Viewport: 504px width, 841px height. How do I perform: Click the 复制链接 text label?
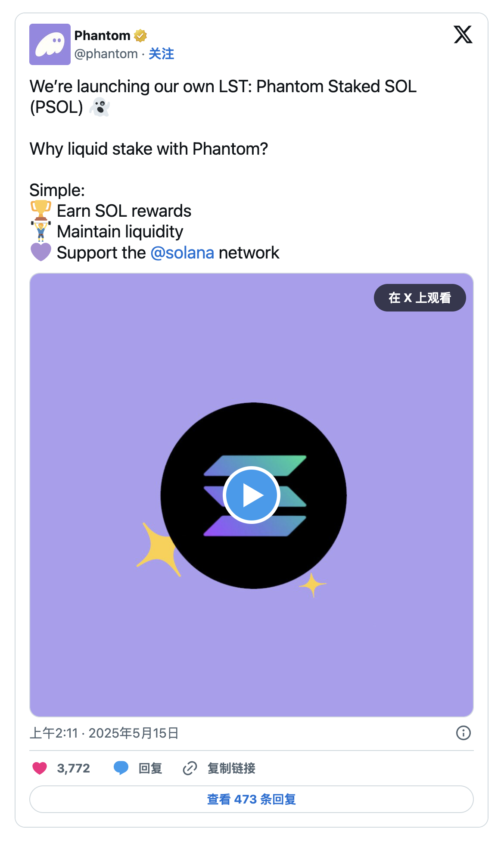pyautogui.click(x=231, y=768)
